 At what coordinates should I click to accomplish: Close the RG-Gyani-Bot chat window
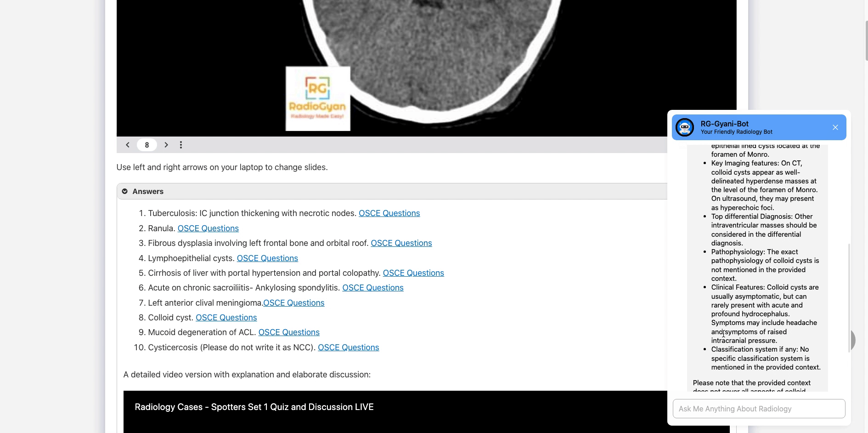point(835,127)
